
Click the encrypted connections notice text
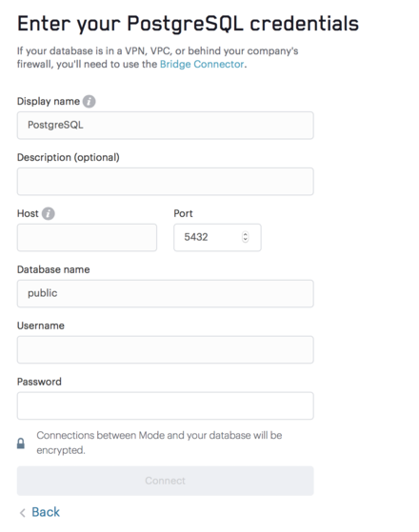coord(159,443)
